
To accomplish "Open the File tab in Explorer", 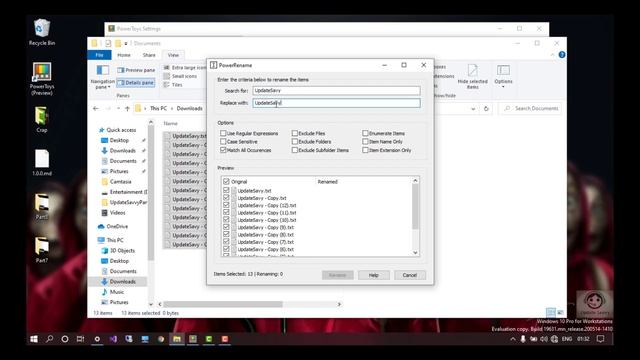I will [x=100, y=55].
